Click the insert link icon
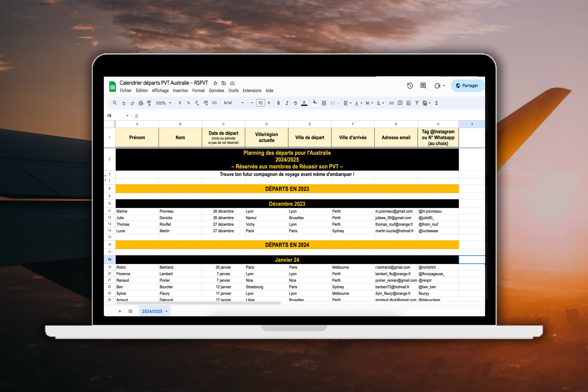The height and width of the screenshot is (392, 588). 391,103
